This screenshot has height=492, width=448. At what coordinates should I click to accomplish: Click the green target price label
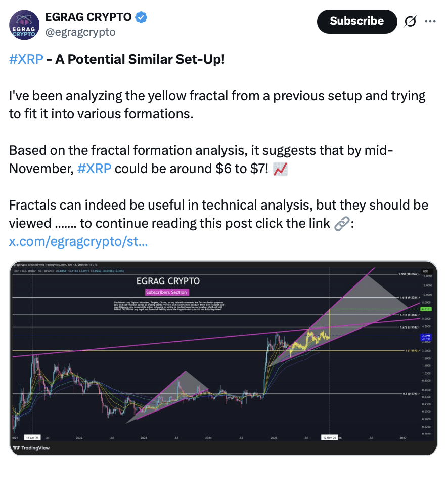pos(425,309)
